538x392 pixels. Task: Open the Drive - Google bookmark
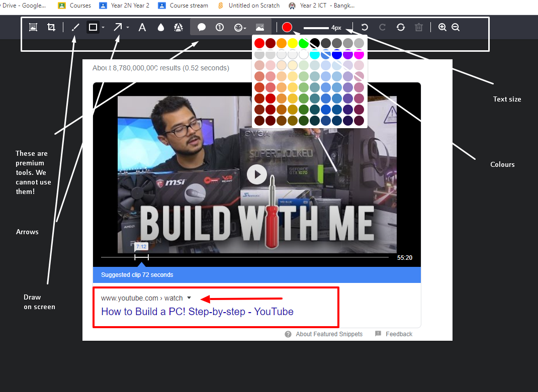click(x=23, y=6)
